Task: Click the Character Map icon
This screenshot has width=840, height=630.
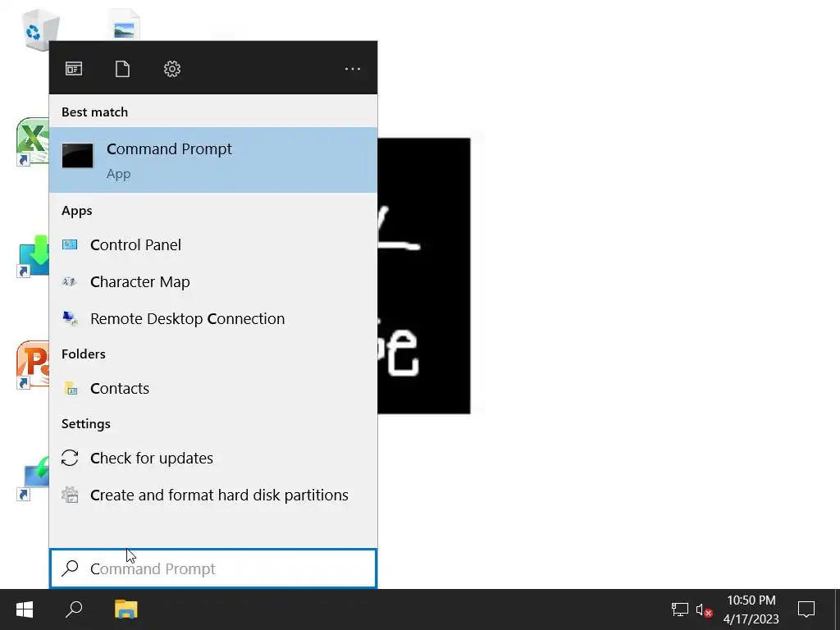Action: click(x=70, y=282)
